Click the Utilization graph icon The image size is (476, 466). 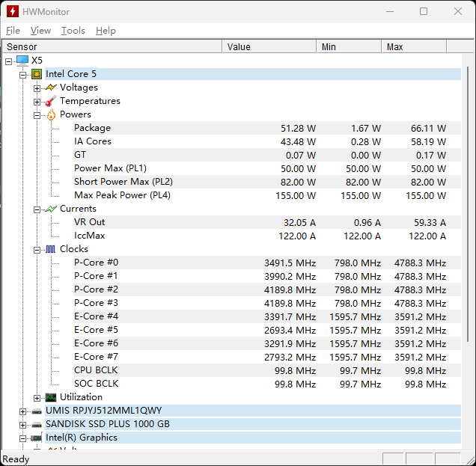point(50,397)
